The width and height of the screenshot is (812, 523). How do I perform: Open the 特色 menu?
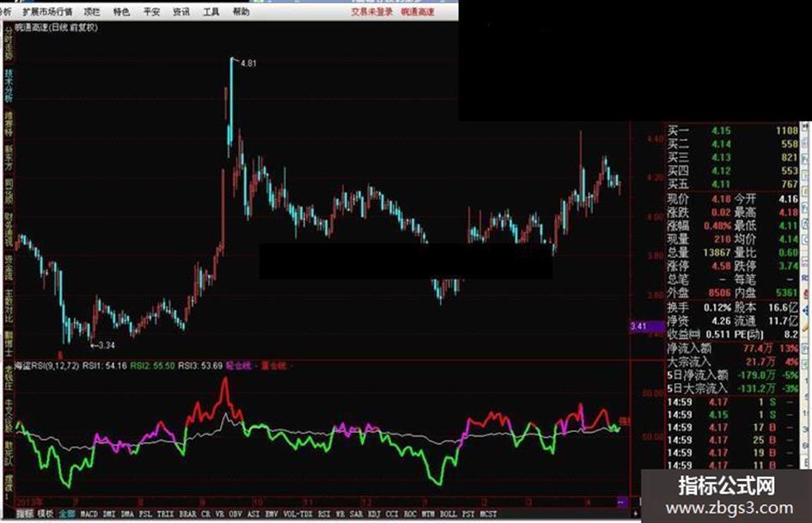pos(121,11)
